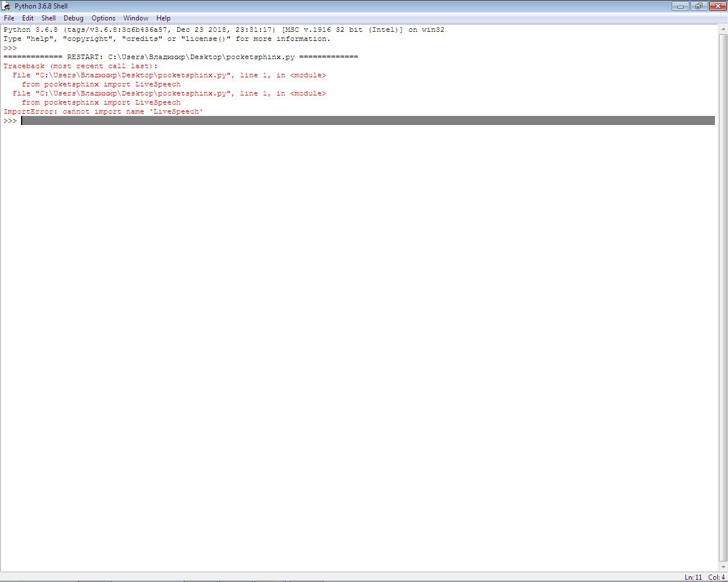Click the vertical scrollbar of the shell
This screenshot has width=728, height=582.
tap(723, 298)
